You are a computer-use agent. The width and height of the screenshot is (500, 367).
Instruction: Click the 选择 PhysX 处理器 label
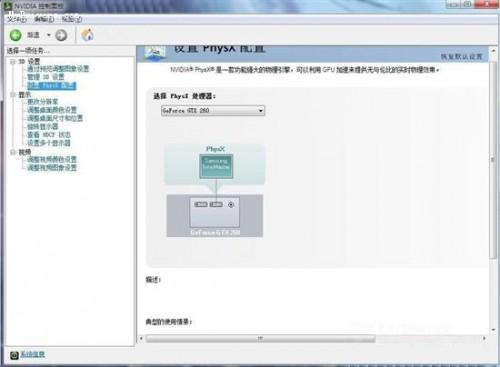pos(185,96)
